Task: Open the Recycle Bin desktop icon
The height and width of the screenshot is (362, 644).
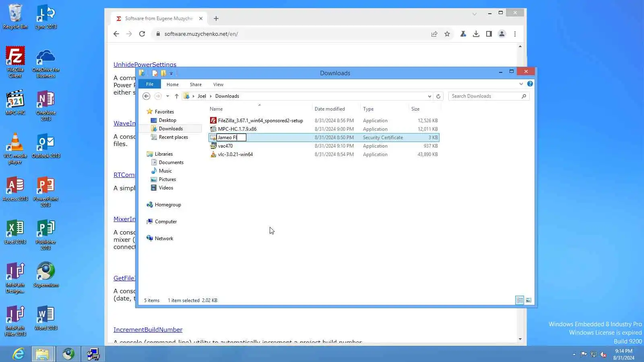Action: point(15,16)
